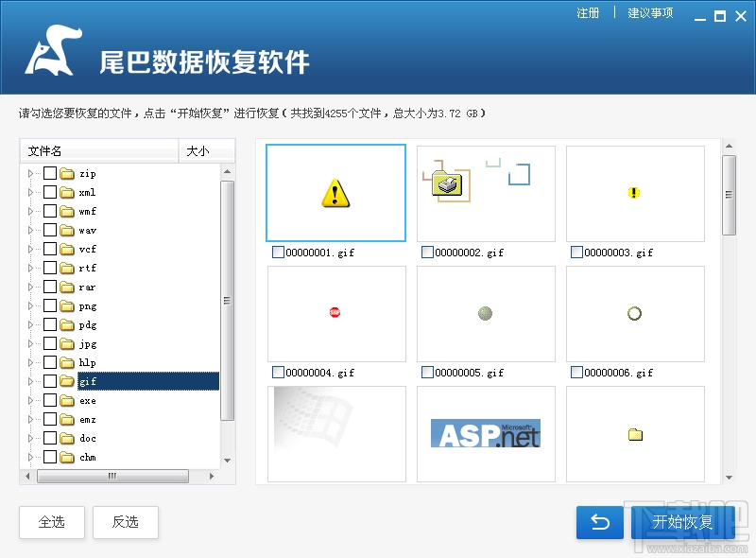The height and width of the screenshot is (558, 756).
Task: Expand the gif tree node
Action: click(30, 381)
